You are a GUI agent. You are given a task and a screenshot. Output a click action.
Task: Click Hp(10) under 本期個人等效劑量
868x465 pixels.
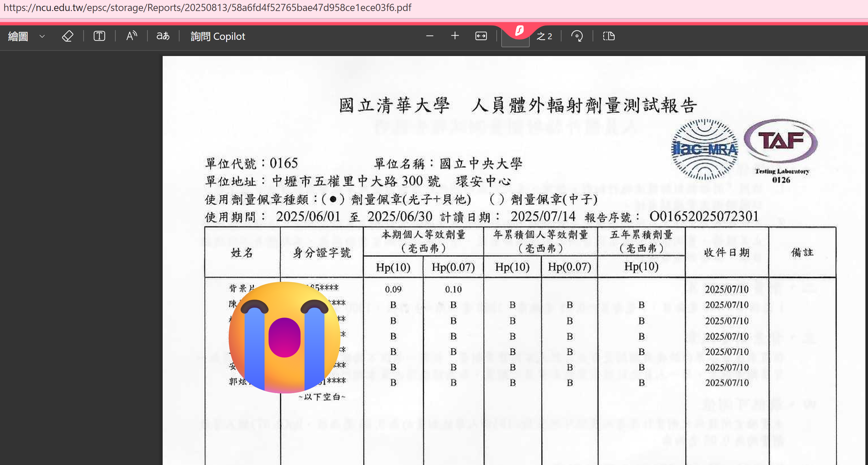click(393, 267)
